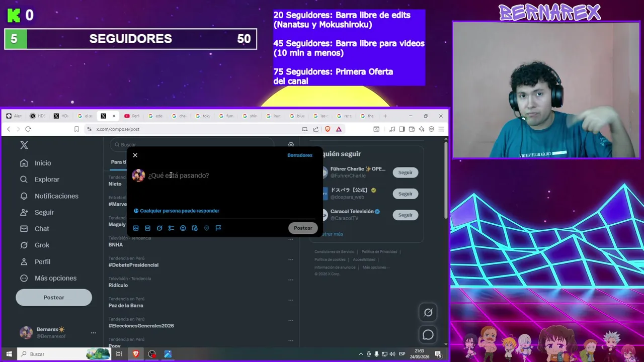Switch to the YouTube Perf tab
The width and height of the screenshot is (644, 362).
point(132,116)
